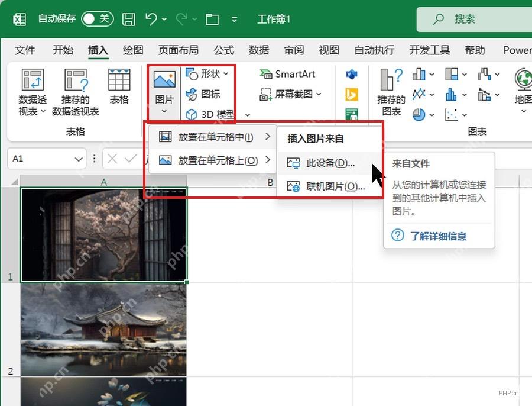
Task: Open the 帮助 tab
Action: [475, 50]
